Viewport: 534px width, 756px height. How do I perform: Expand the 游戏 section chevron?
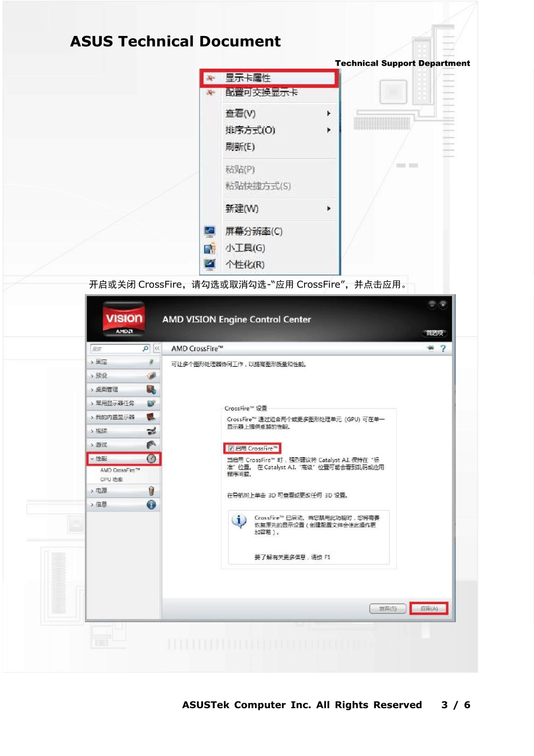(x=92, y=445)
